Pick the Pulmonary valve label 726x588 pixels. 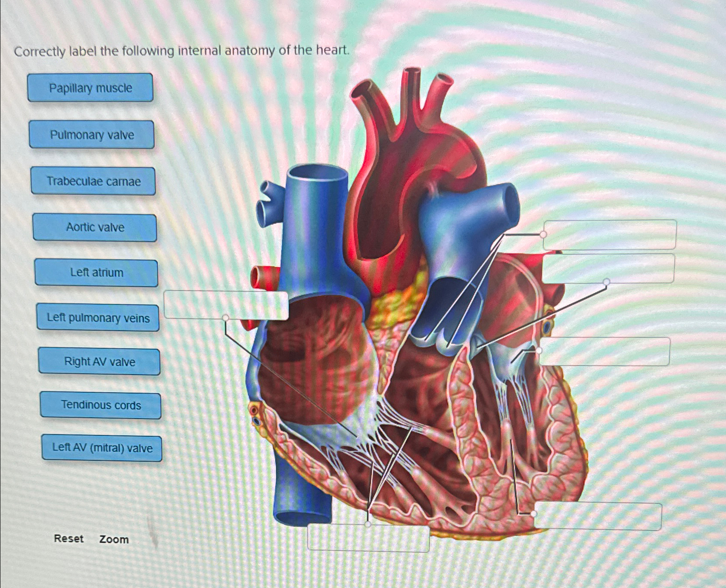(x=92, y=134)
